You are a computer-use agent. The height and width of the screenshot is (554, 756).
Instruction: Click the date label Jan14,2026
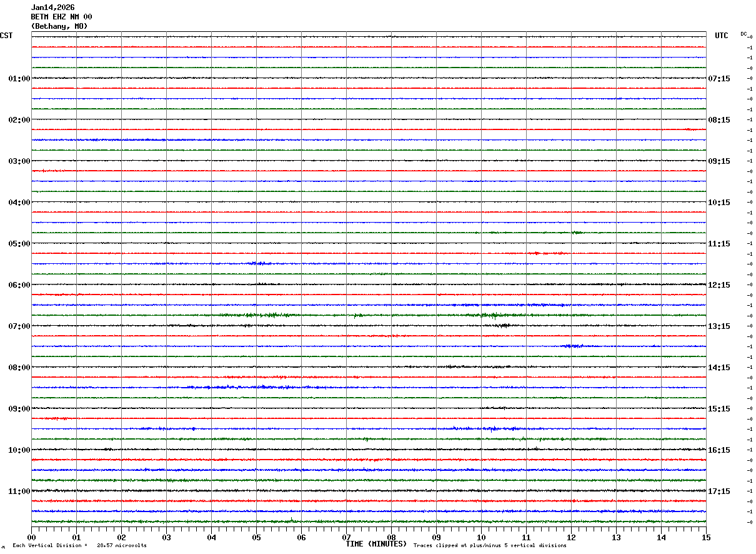click(53, 8)
